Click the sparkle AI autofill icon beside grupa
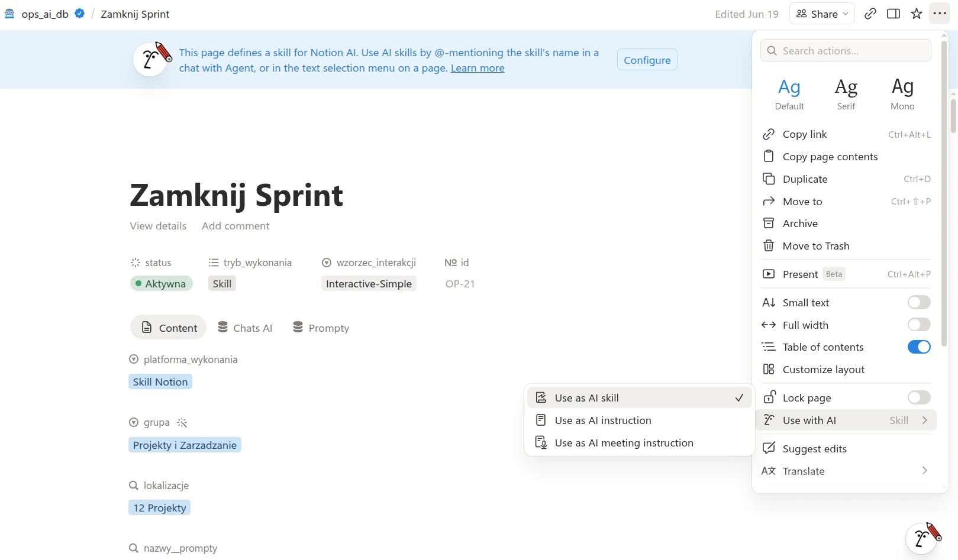958x560 pixels. [182, 423]
